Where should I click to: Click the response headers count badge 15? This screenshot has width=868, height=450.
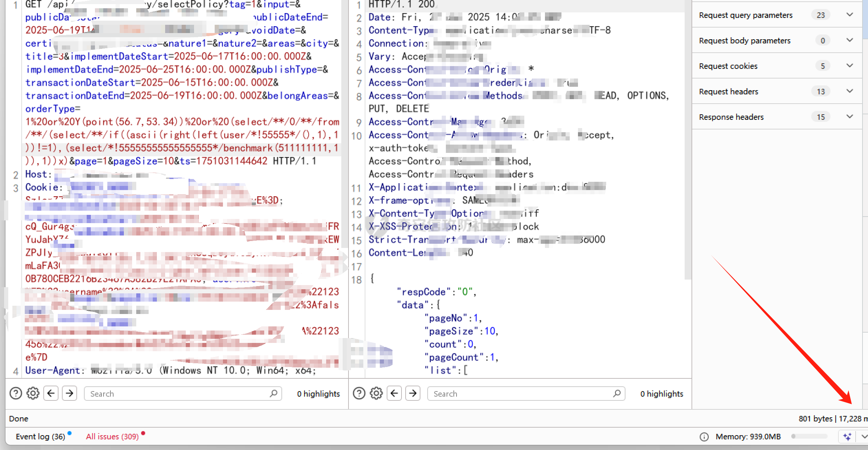pos(821,117)
